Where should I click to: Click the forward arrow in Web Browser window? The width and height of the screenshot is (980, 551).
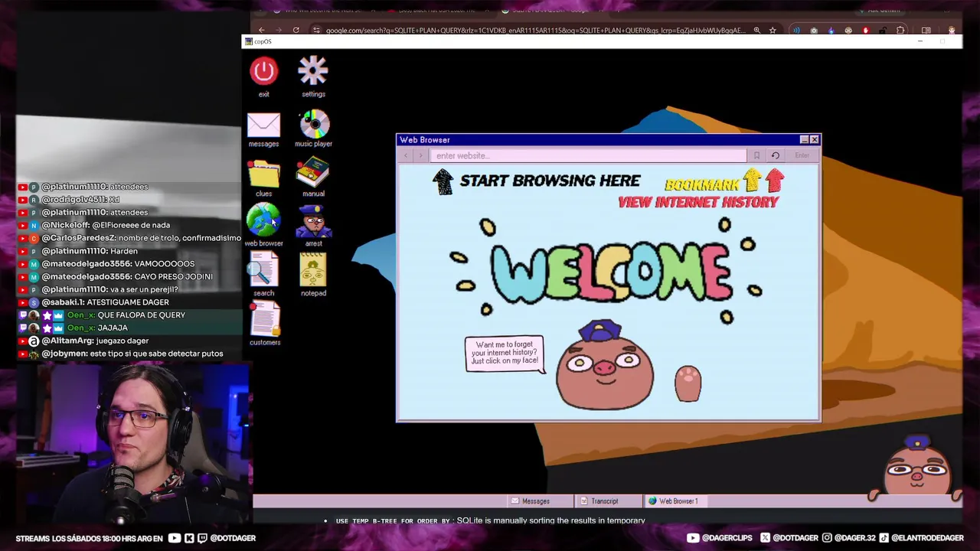[x=420, y=155]
